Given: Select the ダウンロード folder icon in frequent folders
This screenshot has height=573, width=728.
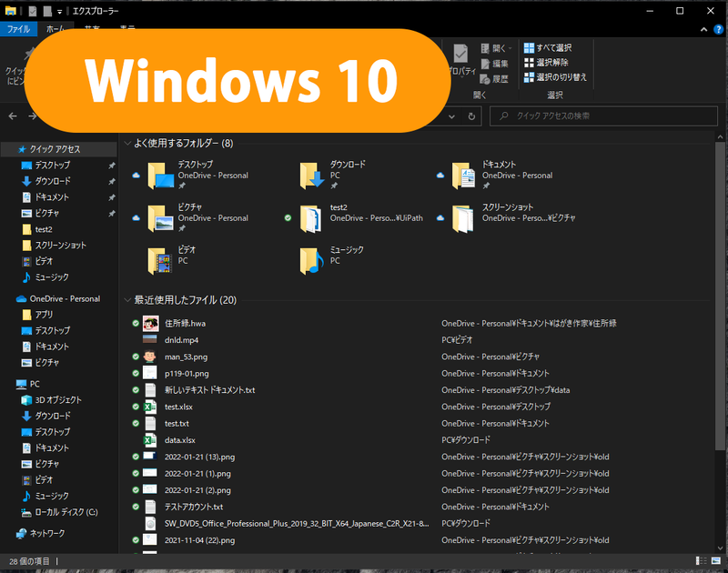Looking at the screenshot, I should tap(312, 176).
